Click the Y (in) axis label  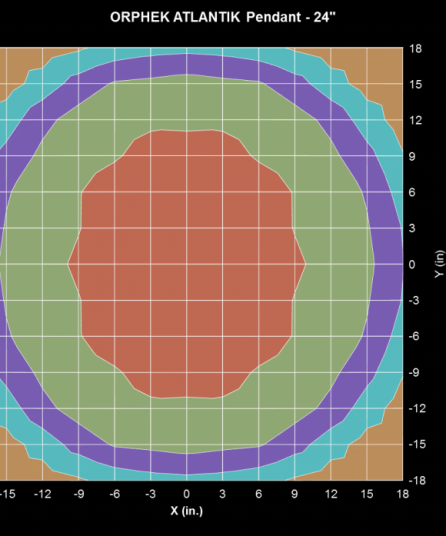pos(440,264)
